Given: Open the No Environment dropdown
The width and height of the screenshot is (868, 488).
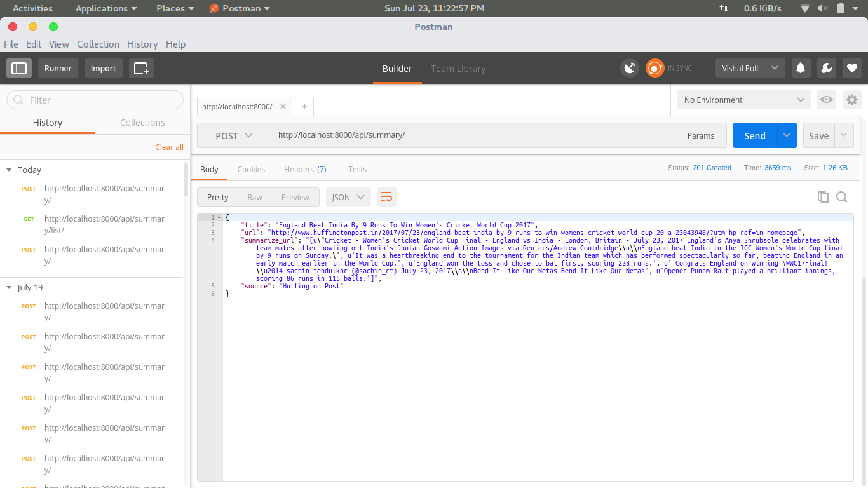Looking at the screenshot, I should tap(744, 100).
